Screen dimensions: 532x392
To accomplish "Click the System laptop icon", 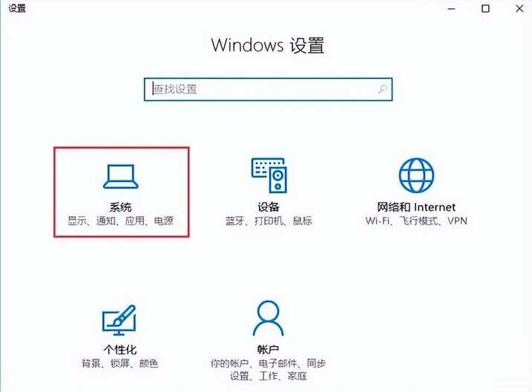I will click(121, 176).
